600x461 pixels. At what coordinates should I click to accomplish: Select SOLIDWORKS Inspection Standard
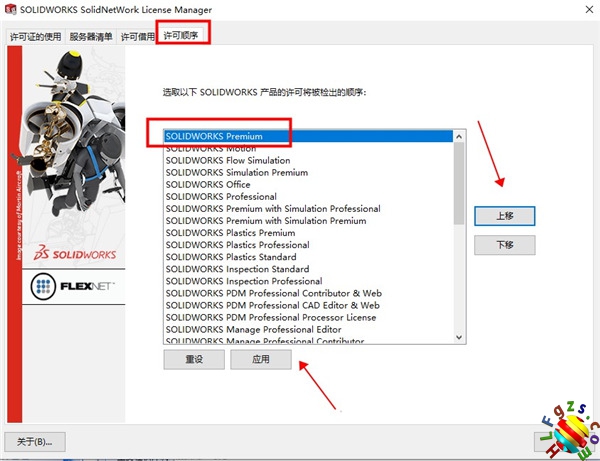coord(309,269)
